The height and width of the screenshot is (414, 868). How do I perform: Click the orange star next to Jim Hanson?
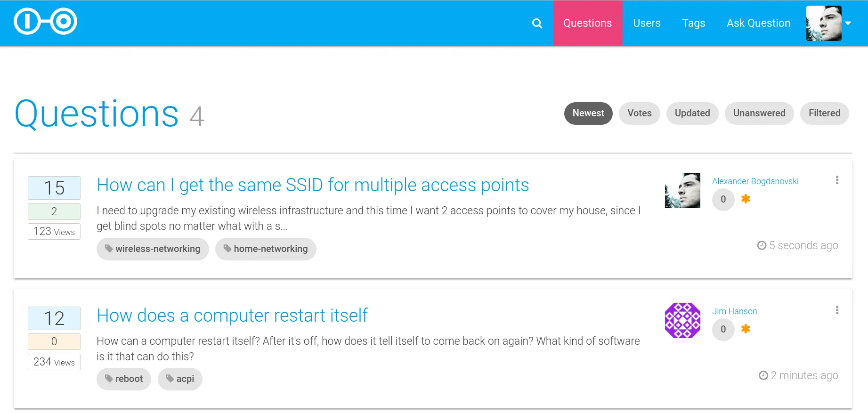click(746, 329)
